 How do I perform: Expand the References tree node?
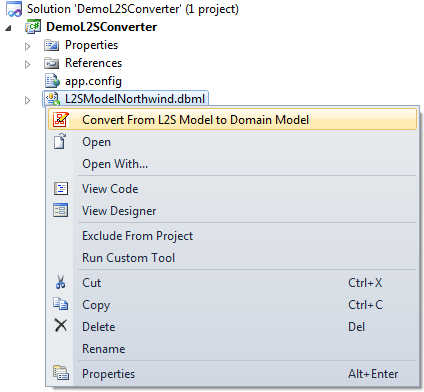tap(27, 64)
